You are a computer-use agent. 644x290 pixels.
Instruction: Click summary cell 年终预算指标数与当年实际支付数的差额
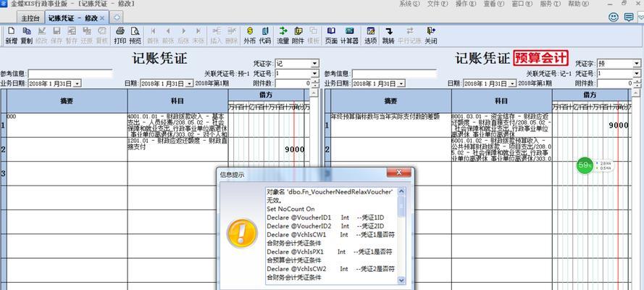(391, 125)
